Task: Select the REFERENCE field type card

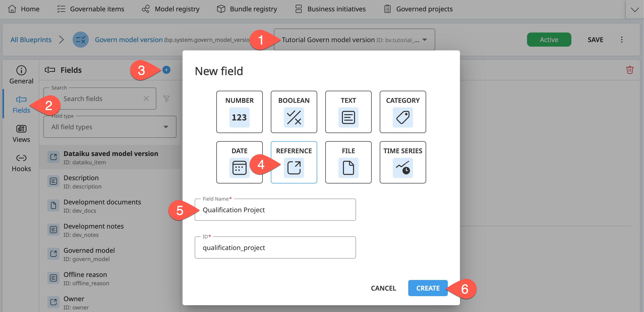Action: click(x=294, y=162)
